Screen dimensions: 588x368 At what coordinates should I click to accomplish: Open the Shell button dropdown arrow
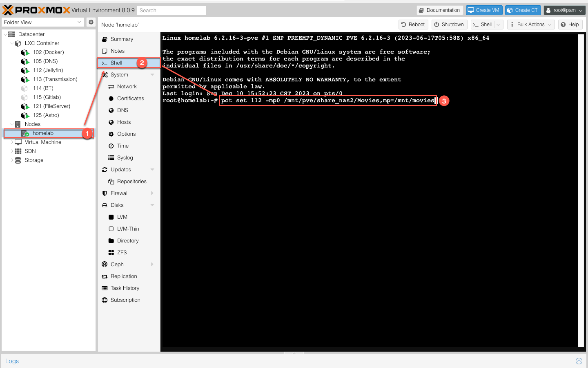click(499, 25)
